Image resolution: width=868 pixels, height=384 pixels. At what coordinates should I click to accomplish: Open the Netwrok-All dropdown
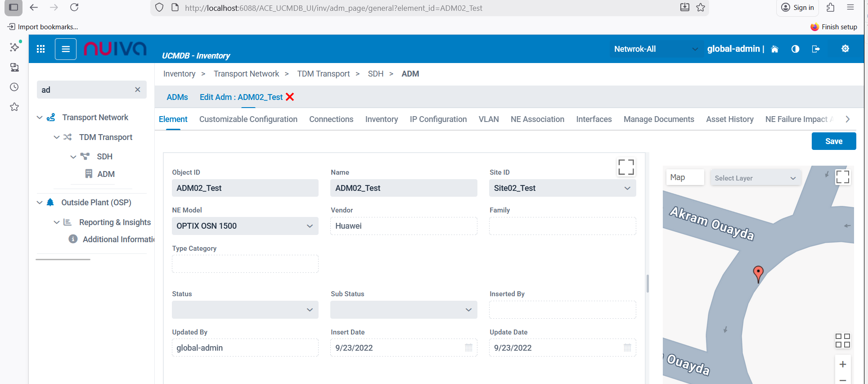656,49
